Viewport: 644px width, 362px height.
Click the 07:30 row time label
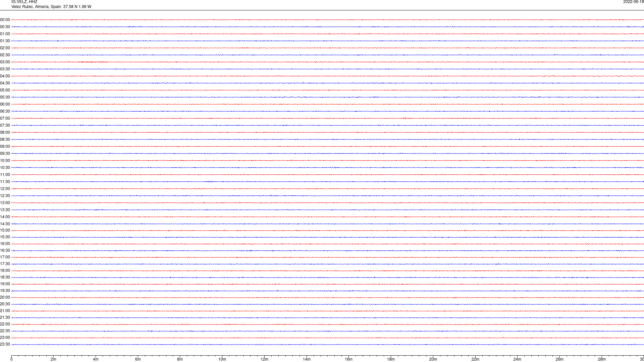(x=5, y=125)
